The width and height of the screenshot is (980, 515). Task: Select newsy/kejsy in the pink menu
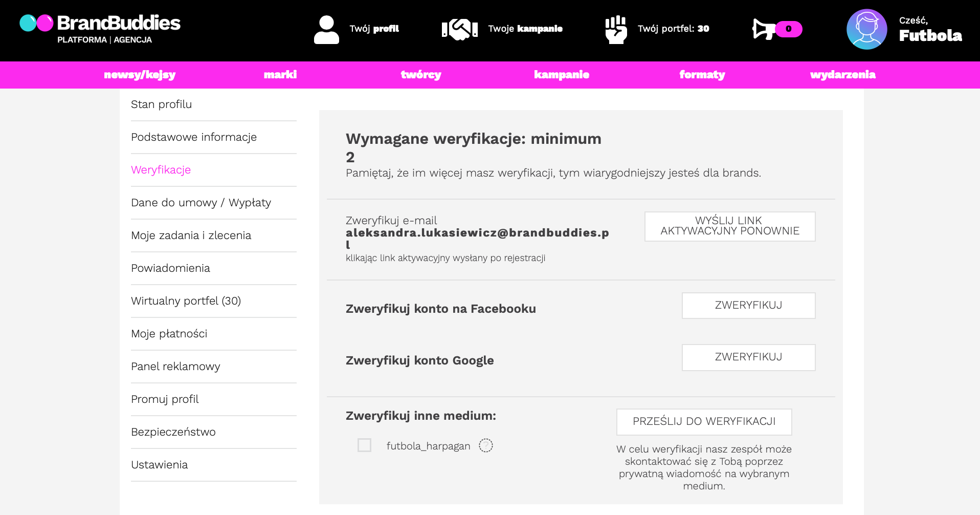click(140, 75)
